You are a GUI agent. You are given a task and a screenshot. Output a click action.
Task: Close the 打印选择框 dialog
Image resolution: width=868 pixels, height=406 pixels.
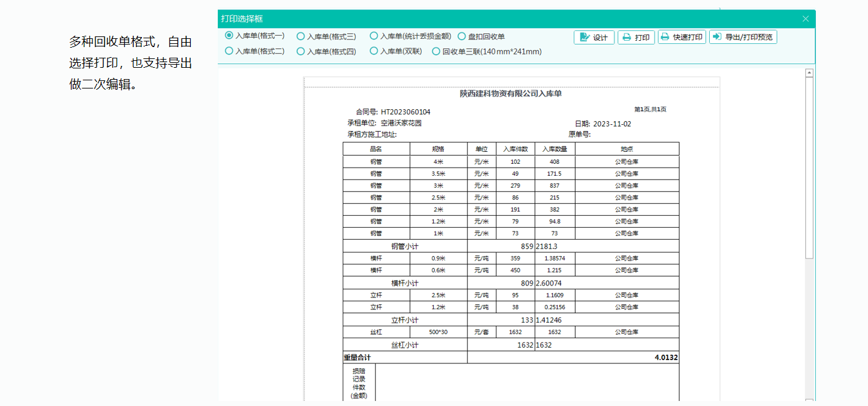click(806, 19)
